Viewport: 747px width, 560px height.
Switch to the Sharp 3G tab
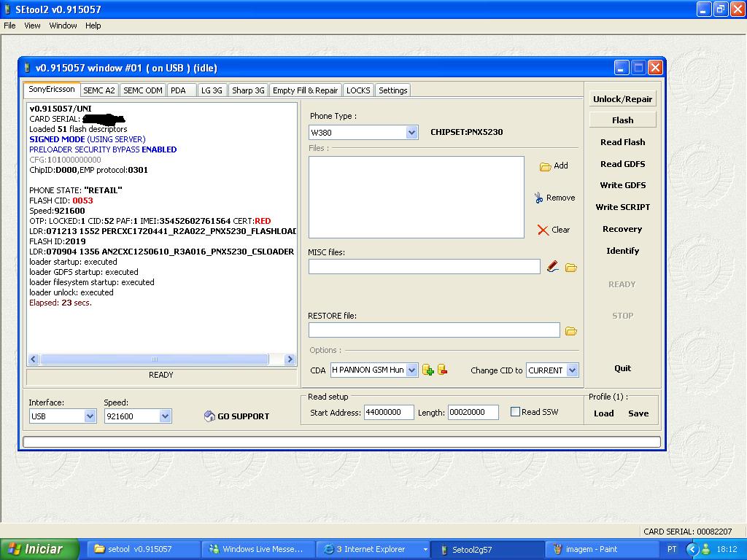pos(248,90)
